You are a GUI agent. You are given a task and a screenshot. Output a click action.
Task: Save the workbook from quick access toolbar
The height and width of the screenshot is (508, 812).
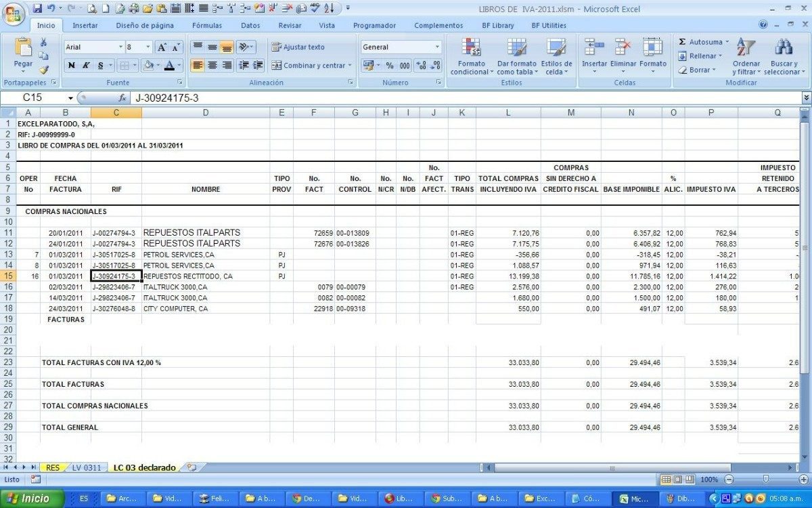pyautogui.click(x=38, y=9)
